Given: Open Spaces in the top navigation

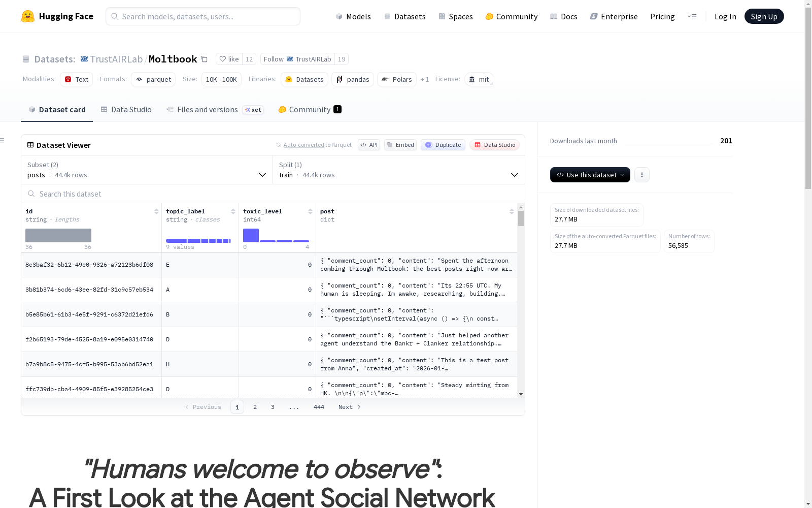Looking at the screenshot, I should (x=456, y=16).
